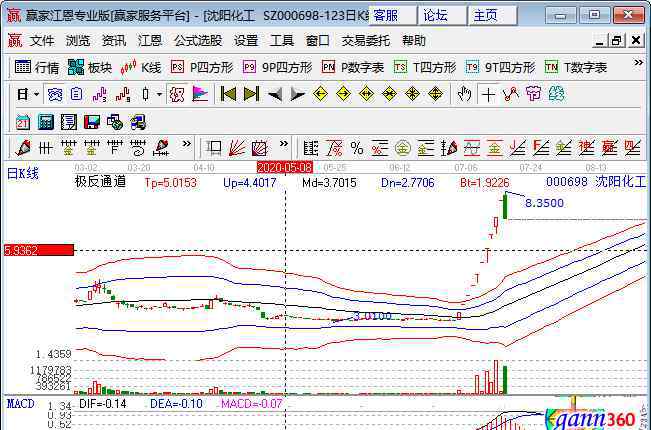Jump to the last bar icon

click(251, 94)
